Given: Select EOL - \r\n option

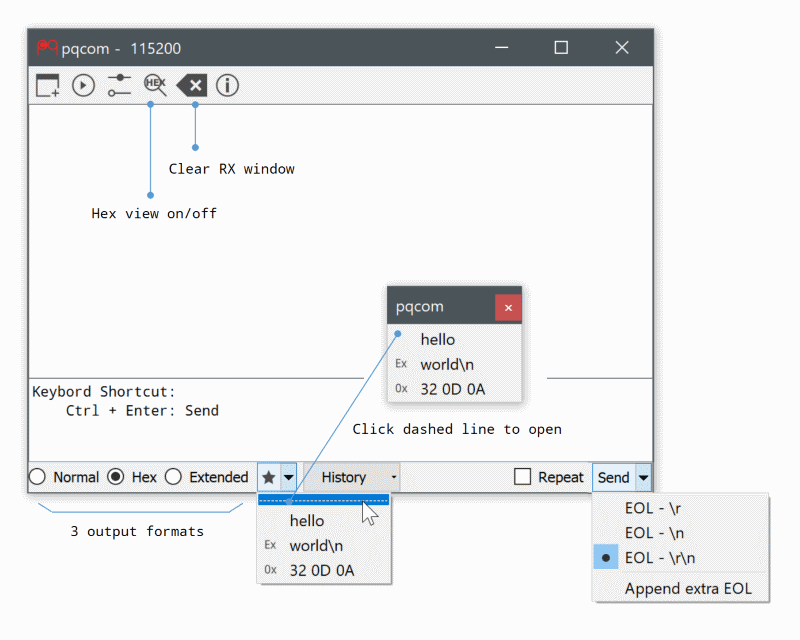Looking at the screenshot, I should click(x=680, y=558).
